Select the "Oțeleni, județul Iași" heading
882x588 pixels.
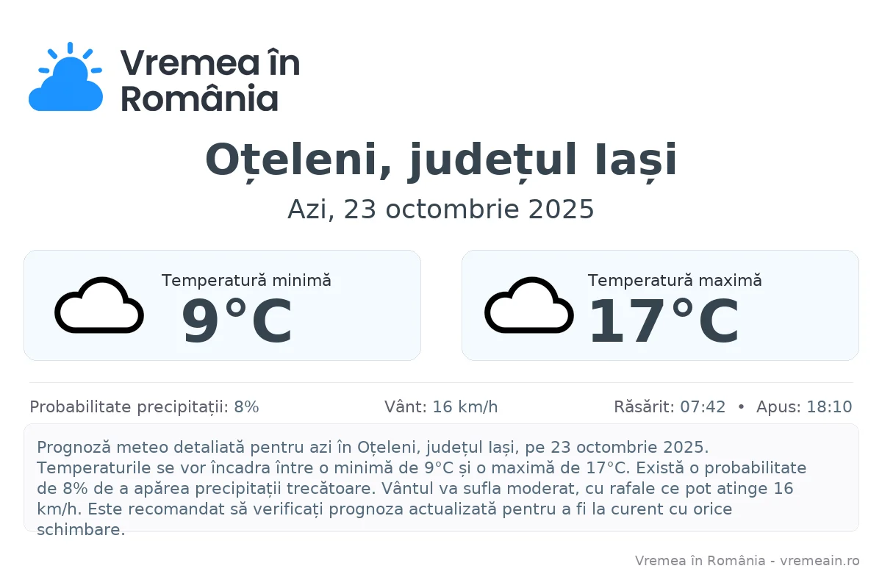[x=441, y=159]
